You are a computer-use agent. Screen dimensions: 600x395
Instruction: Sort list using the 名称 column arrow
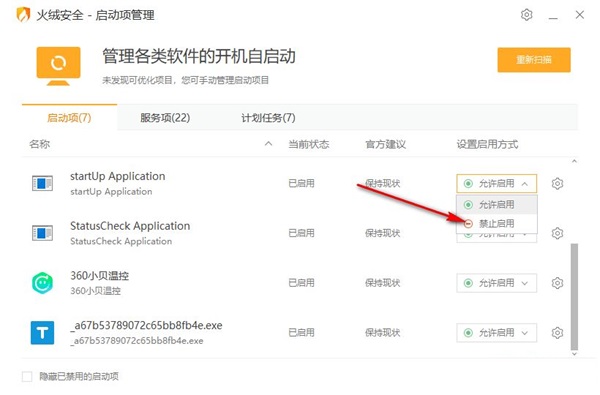coord(269,144)
